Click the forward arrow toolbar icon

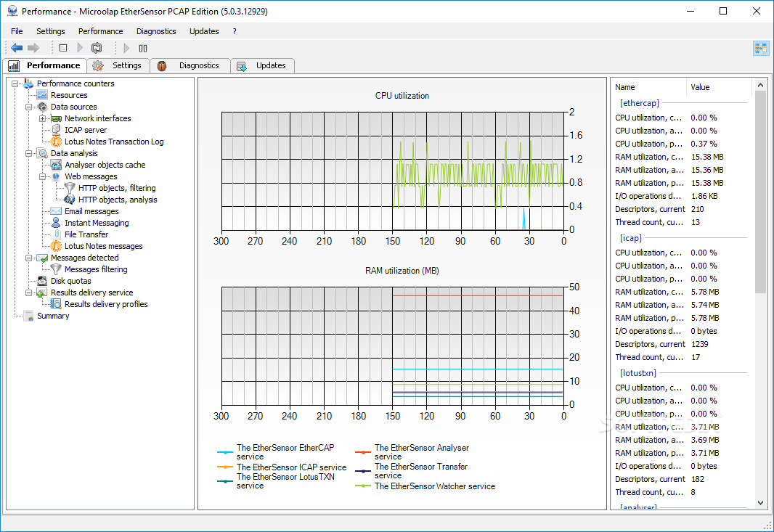click(x=33, y=48)
